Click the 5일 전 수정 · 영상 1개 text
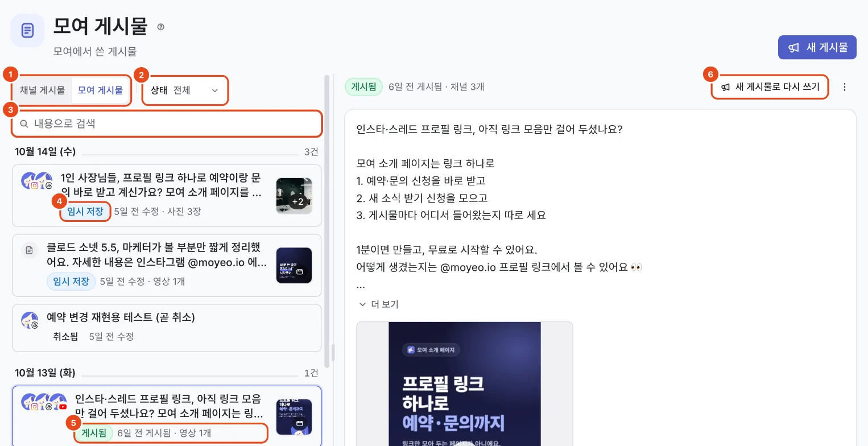Viewport: 868px width, 446px height. tap(142, 281)
